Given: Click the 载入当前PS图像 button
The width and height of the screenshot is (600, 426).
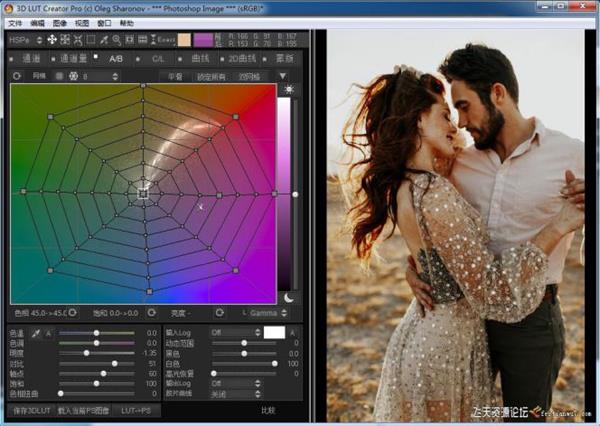Looking at the screenshot, I should 86,411.
